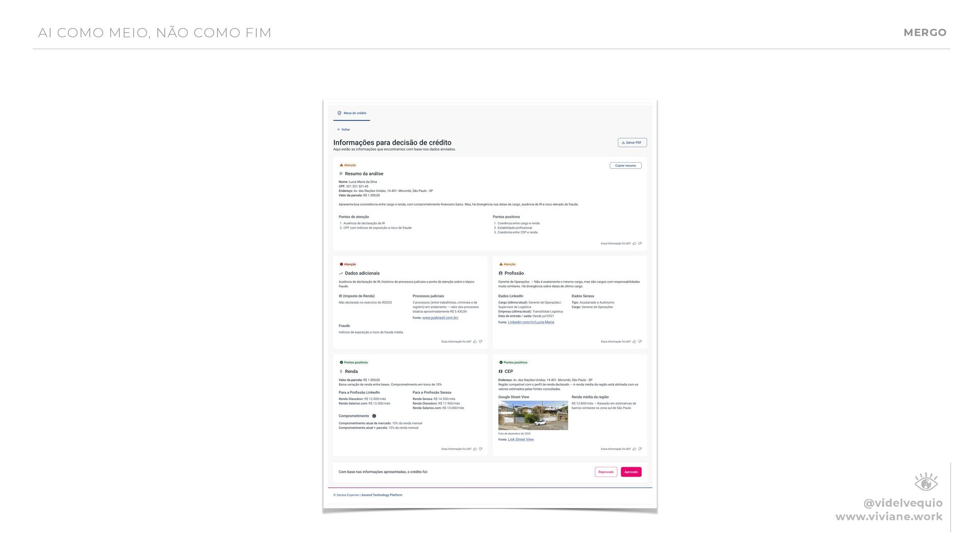
Task: Open the Linkedin.com/in/Lucia-Maria link
Action: pos(531,322)
